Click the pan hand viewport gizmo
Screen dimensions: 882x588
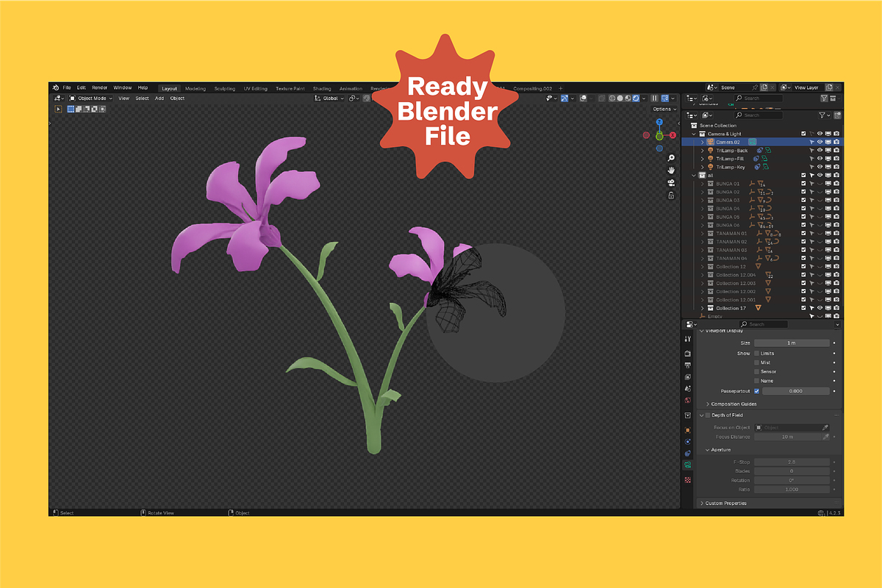point(671,171)
